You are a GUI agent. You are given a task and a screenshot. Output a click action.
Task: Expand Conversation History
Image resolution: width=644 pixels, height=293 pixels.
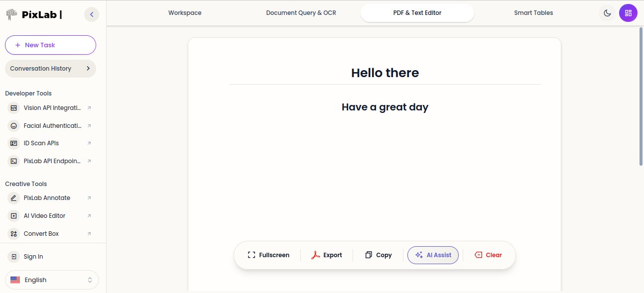coord(50,69)
